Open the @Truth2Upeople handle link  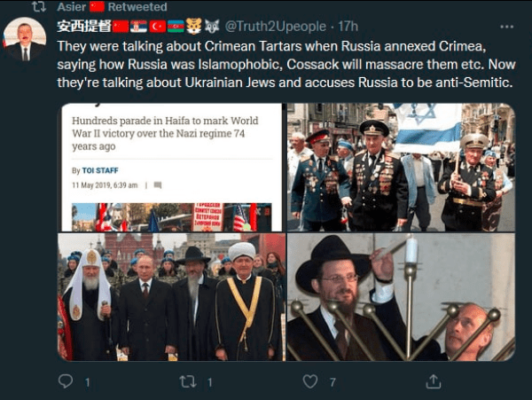275,27
